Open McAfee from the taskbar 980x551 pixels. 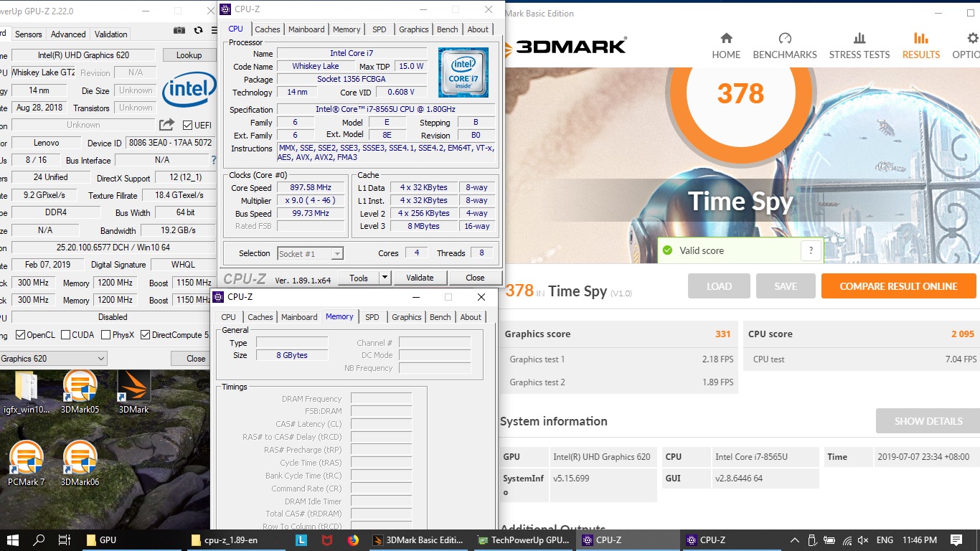click(327, 540)
